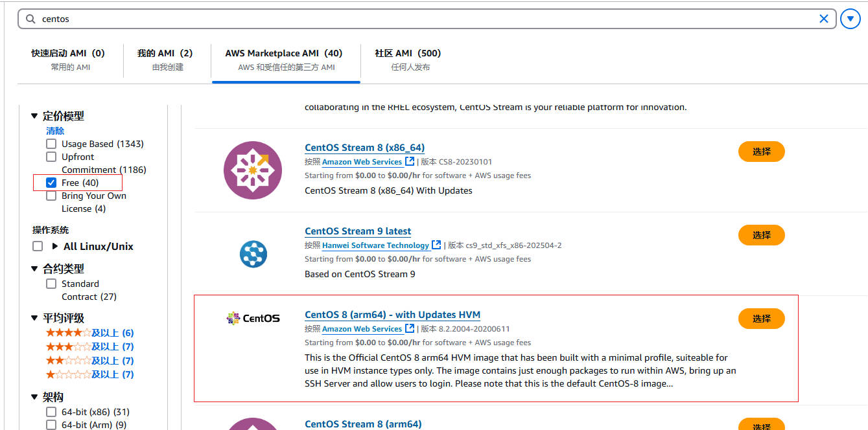Expand the All Linux/Unix tree arrow

pos(55,246)
